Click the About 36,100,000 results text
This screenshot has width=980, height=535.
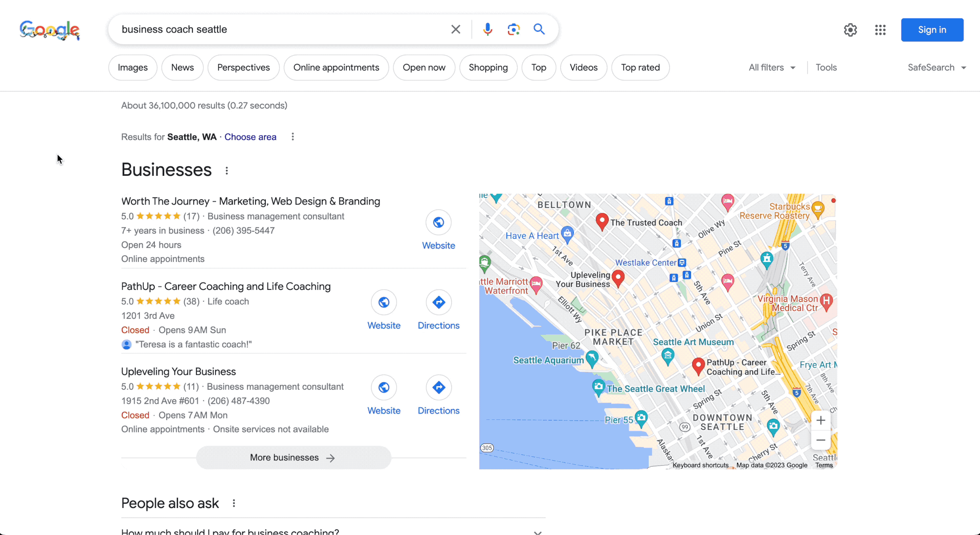(204, 105)
